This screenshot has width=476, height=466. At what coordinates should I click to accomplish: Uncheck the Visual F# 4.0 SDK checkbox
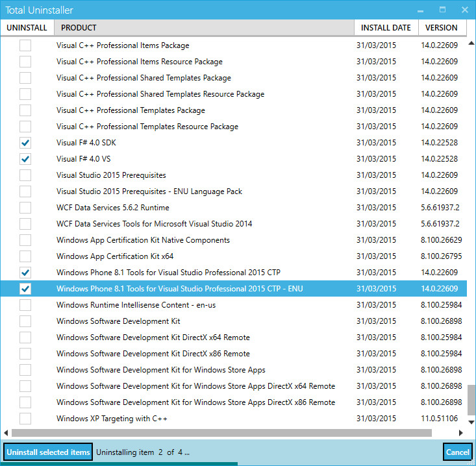[25, 143]
